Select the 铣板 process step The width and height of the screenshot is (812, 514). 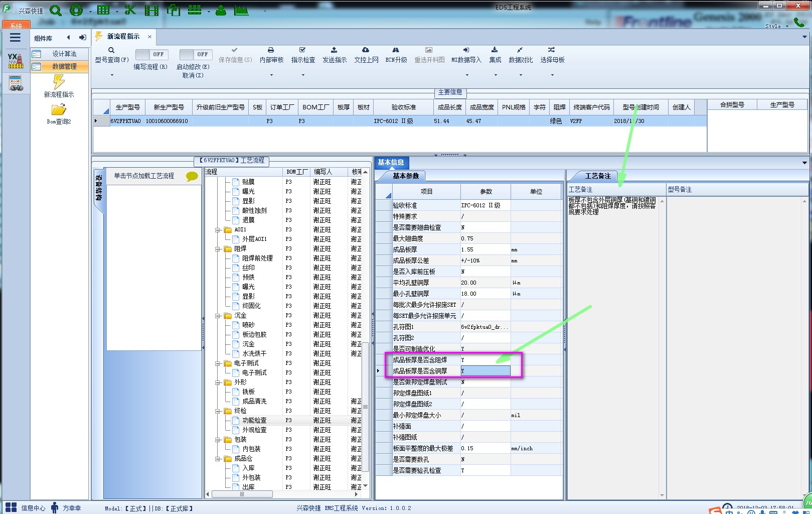(x=248, y=392)
